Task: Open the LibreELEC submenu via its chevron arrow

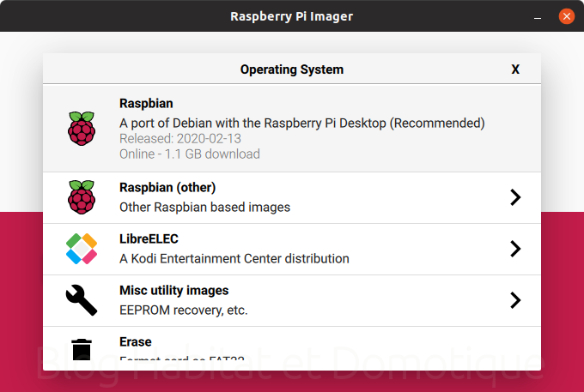Action: tap(515, 249)
